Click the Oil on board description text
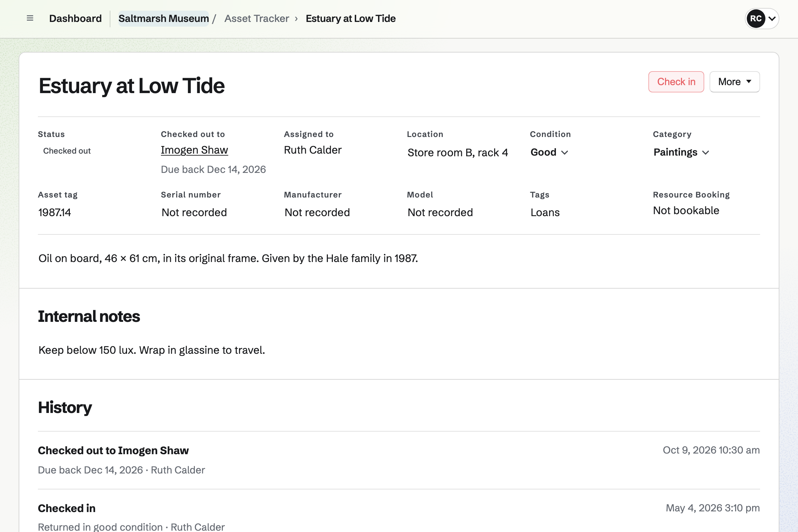Image resolution: width=798 pixels, height=532 pixels. click(x=228, y=259)
